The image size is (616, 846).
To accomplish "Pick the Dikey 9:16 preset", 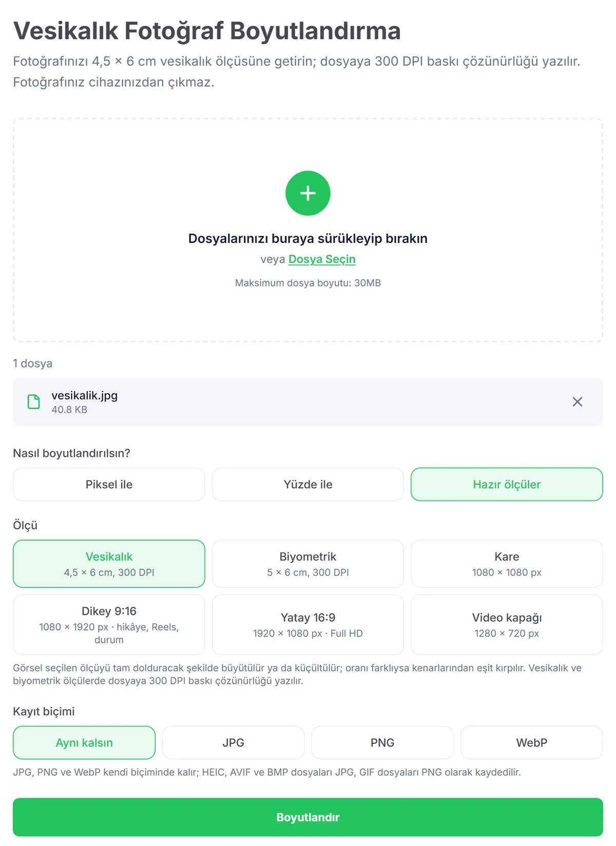I will 109,625.
